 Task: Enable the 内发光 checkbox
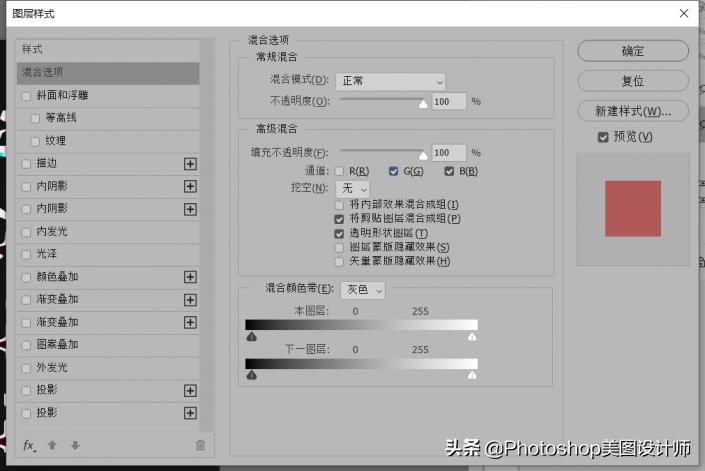(x=26, y=232)
